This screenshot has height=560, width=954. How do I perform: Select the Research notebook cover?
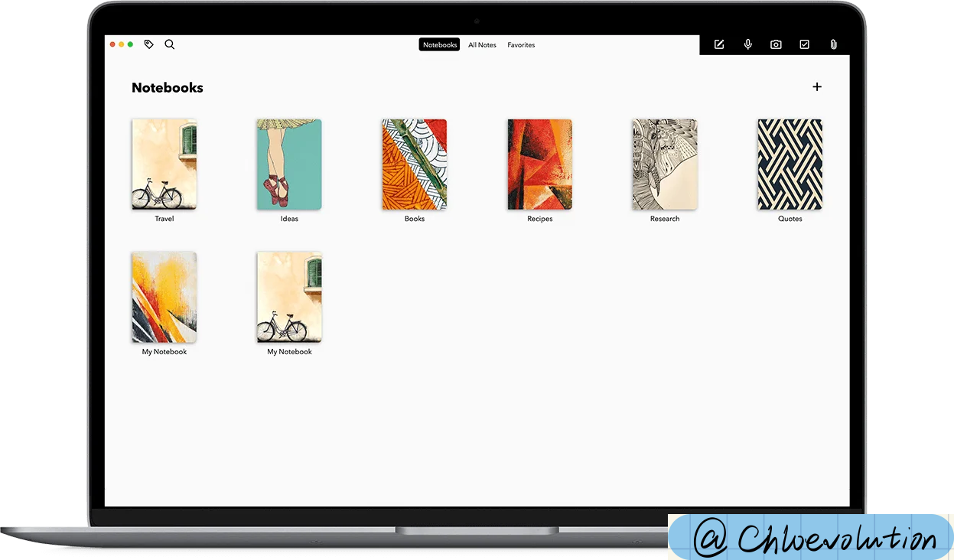pos(665,164)
